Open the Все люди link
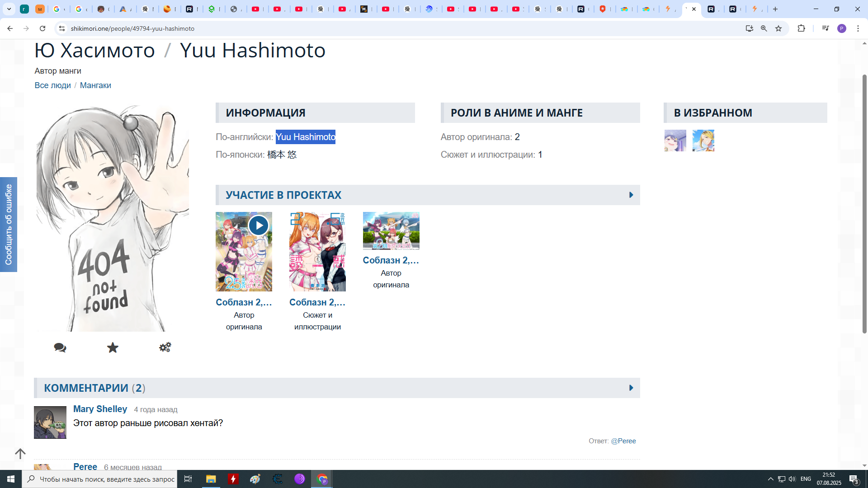Image resolution: width=868 pixels, height=488 pixels. tap(52, 85)
